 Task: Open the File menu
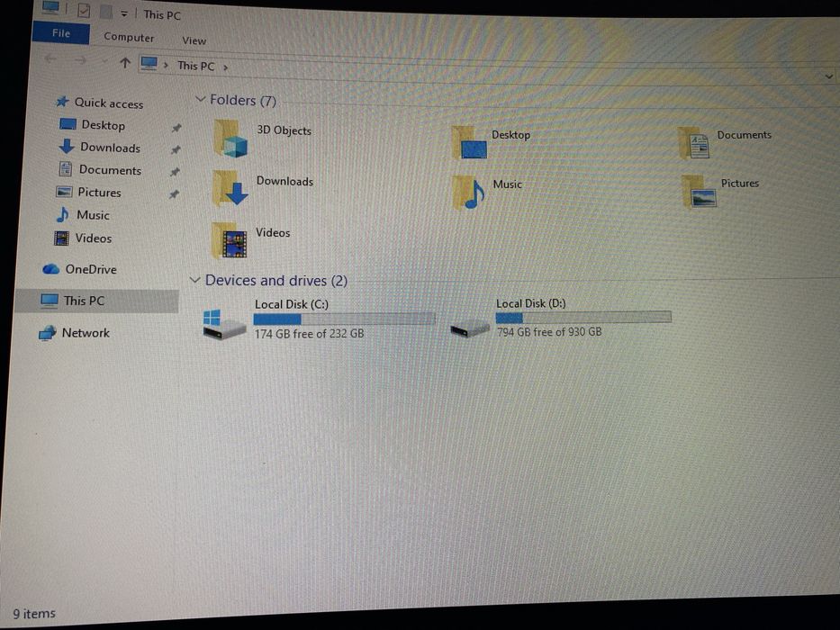[61, 33]
